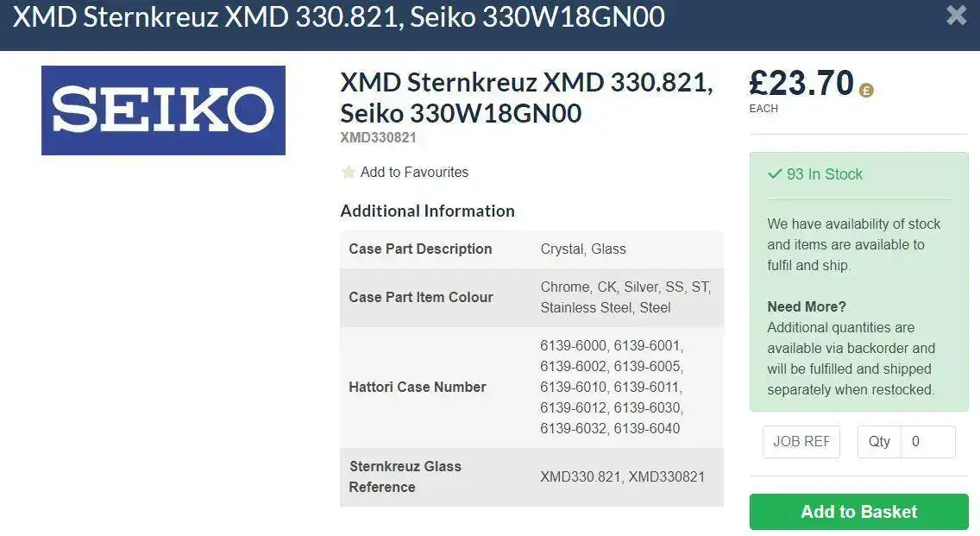Screen dimensions: 980x536
Task: Click the 93 In Stock status text
Action: [x=825, y=173]
